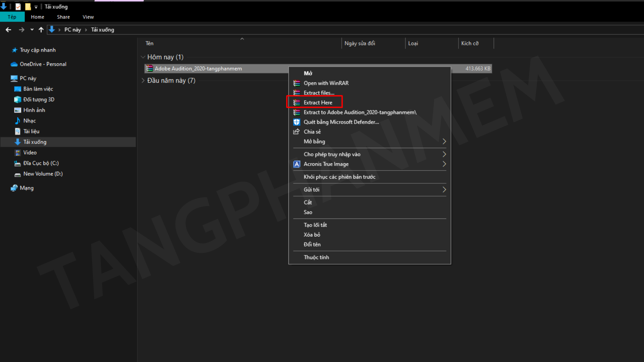Expand the Gửi tới submenu
Screen dimensions: 644x362
point(444,190)
